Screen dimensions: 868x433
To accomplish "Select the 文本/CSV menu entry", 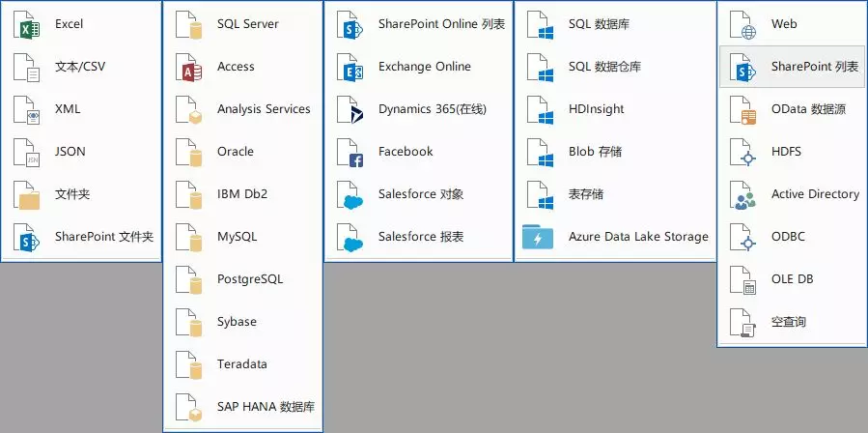I will click(x=81, y=67).
